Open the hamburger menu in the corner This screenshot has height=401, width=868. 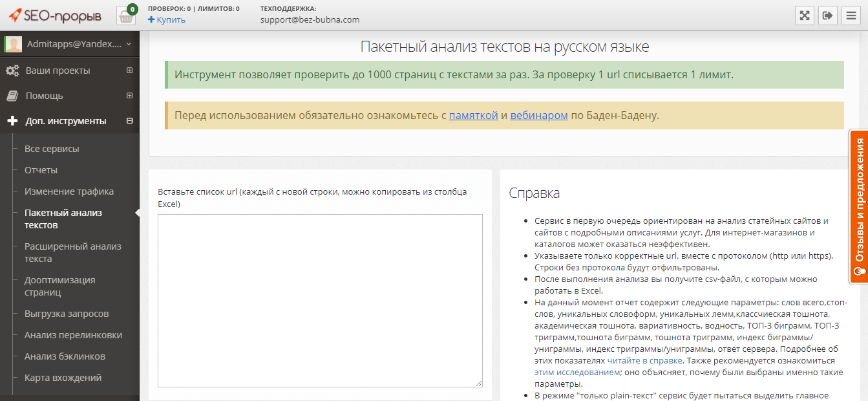point(852,15)
